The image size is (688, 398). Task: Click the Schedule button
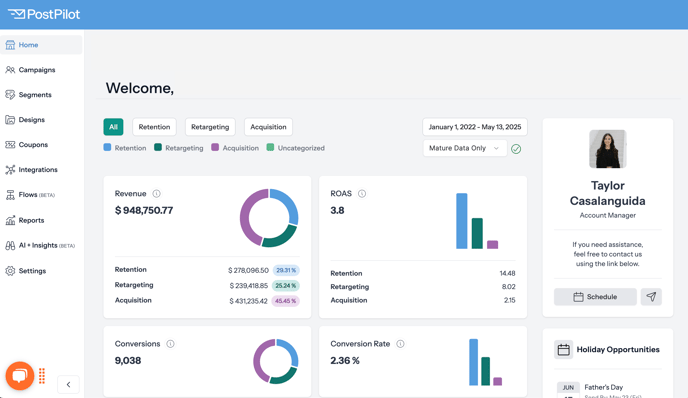[x=595, y=297]
